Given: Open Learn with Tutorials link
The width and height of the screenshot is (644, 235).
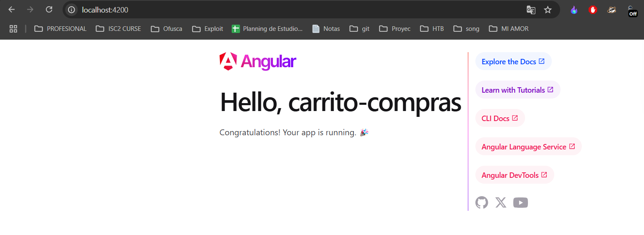Looking at the screenshot, I should (x=517, y=90).
